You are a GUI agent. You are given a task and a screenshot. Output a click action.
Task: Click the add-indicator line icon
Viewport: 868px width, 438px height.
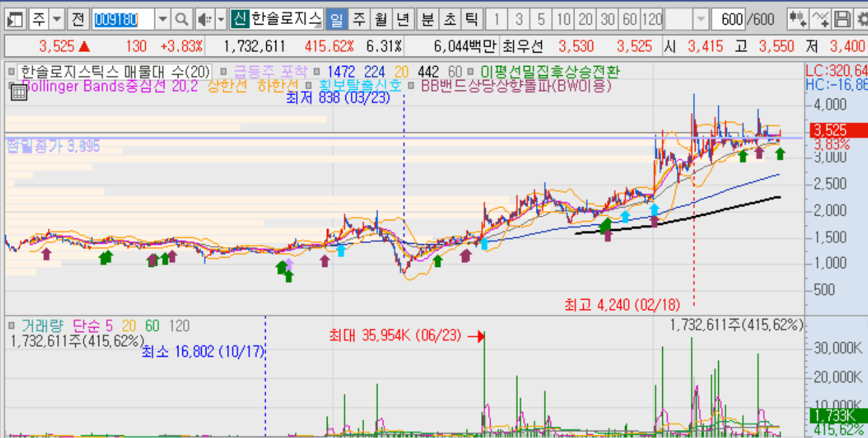click(821, 20)
